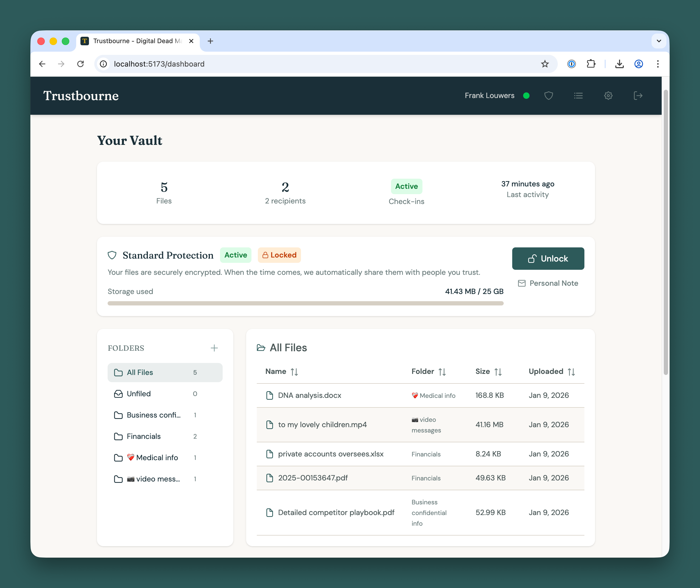Open the settings gear in the Trustbourne header

coord(608,96)
